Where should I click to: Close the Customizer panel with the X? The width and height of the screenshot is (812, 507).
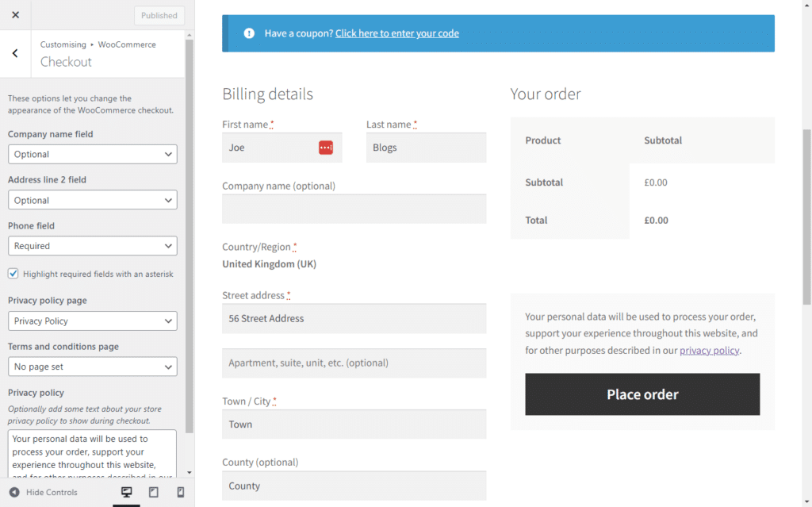(x=14, y=14)
